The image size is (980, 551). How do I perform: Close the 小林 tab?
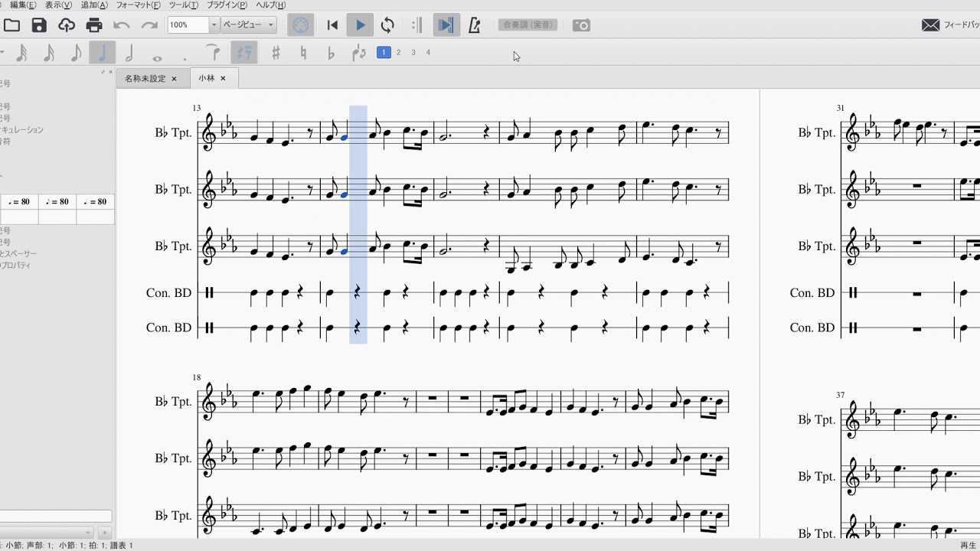[x=223, y=78]
